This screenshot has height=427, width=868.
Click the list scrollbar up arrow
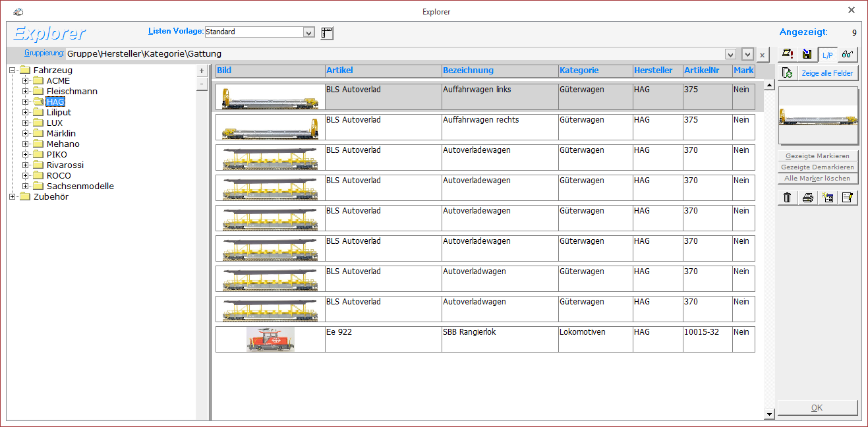769,85
